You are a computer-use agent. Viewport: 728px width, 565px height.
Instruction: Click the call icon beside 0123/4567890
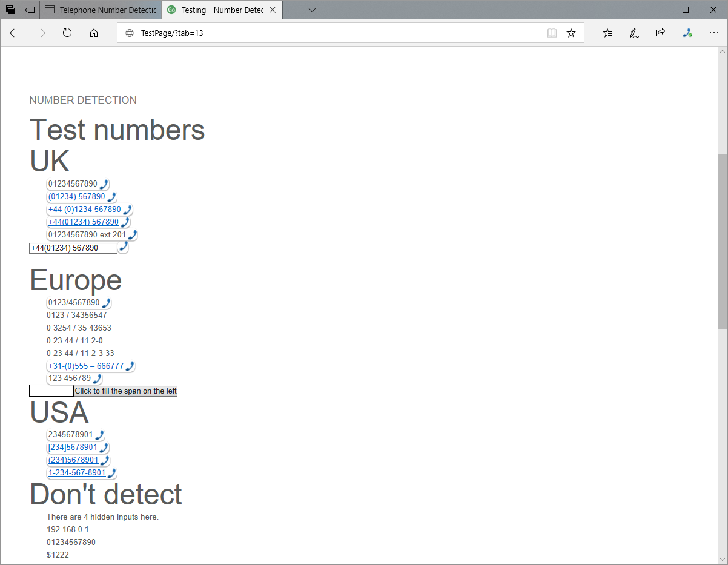106,302
